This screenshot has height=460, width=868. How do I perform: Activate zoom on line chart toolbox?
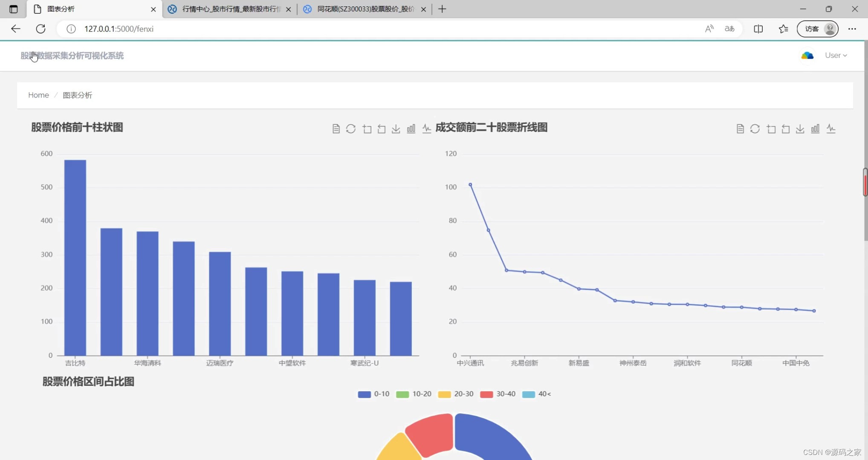pyautogui.click(x=771, y=129)
